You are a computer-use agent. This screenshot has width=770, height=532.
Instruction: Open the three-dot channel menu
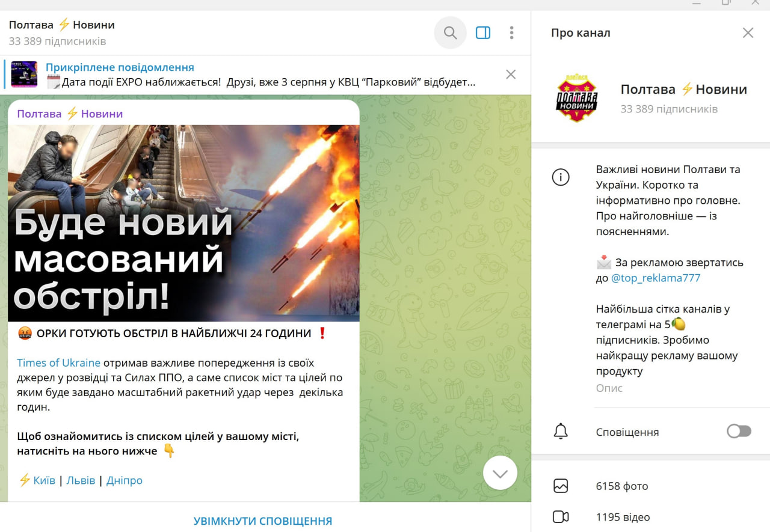(x=511, y=33)
